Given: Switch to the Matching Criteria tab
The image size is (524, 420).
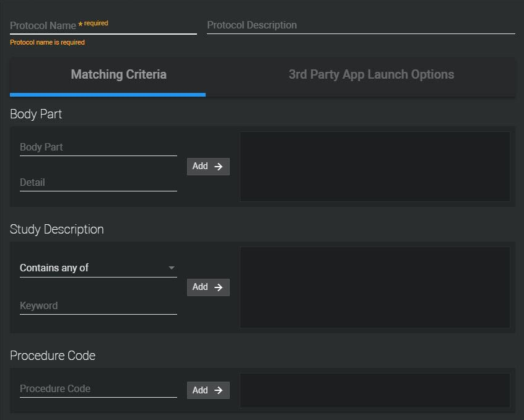Looking at the screenshot, I should tap(118, 75).
